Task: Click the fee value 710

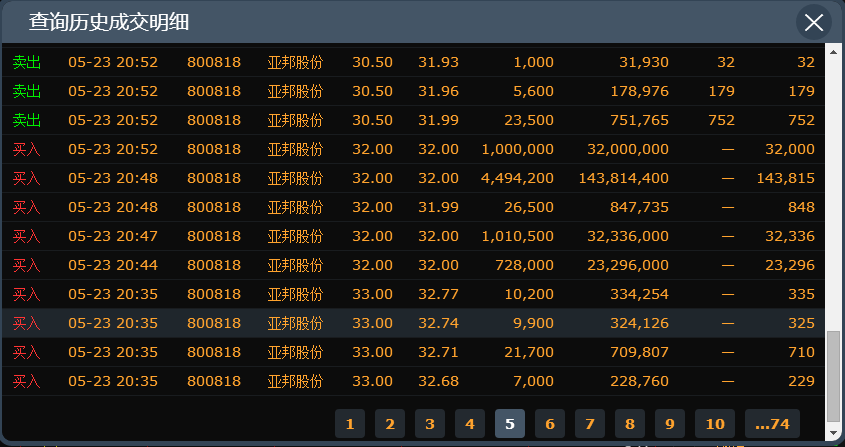Action: (x=801, y=353)
